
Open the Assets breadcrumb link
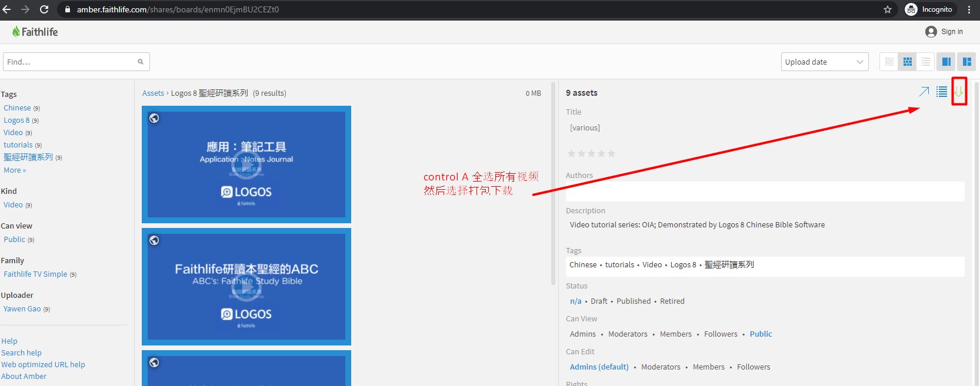pos(153,93)
